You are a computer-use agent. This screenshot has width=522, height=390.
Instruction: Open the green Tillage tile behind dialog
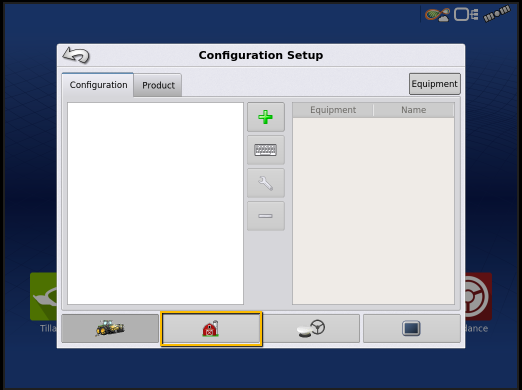(44, 297)
